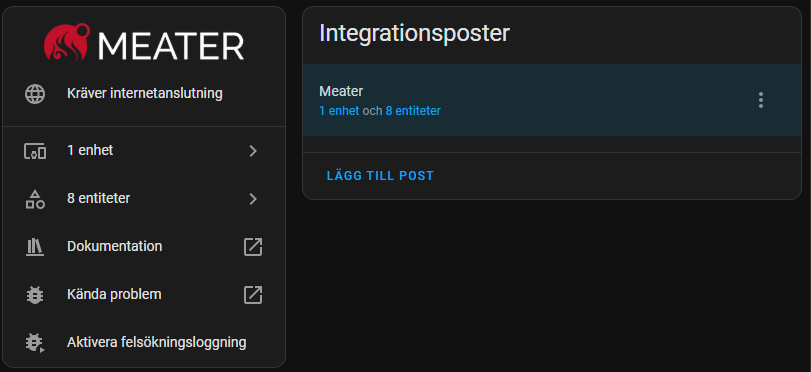The width and height of the screenshot is (811, 372).
Task: Open the 1 enhet sidebar row
Action: 144,151
